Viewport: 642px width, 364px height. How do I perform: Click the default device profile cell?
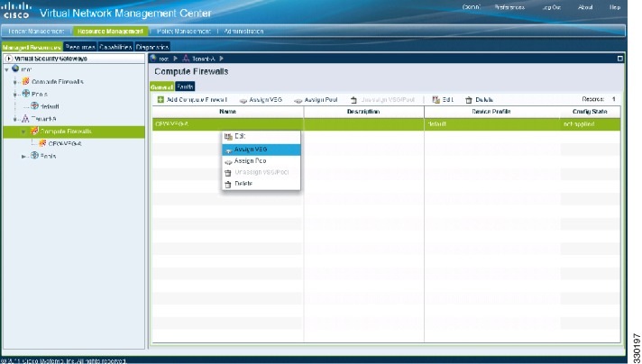coord(491,124)
